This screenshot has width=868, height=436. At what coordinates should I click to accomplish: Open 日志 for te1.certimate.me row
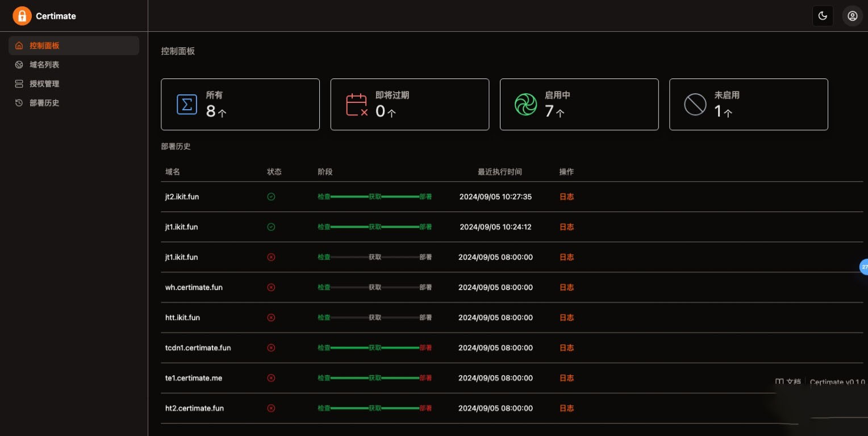click(566, 378)
